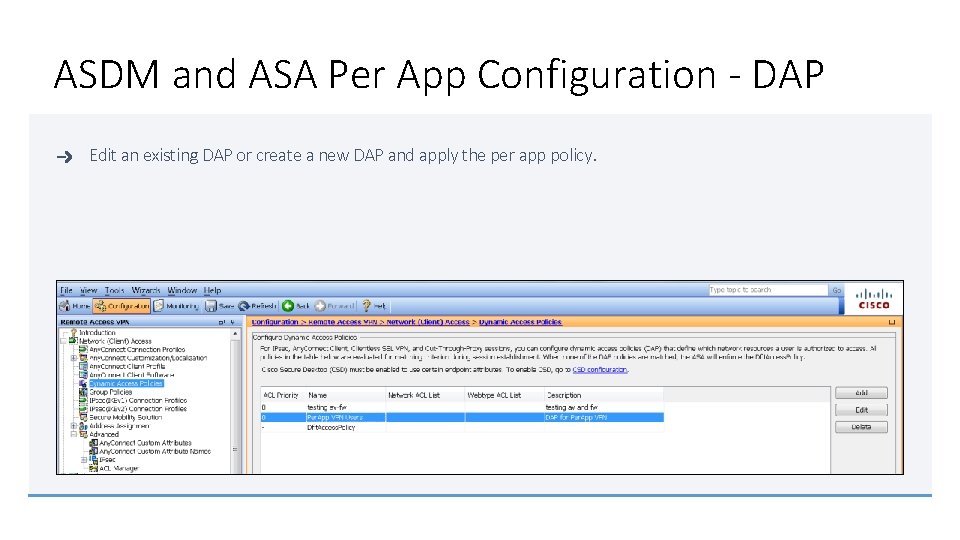Click the 'ACL Priority' column header

pos(280,396)
